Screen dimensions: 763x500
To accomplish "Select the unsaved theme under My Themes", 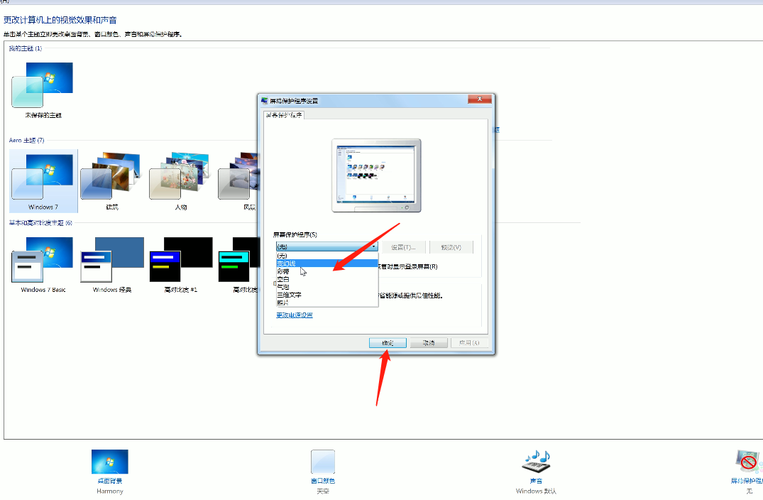I will point(42,85).
